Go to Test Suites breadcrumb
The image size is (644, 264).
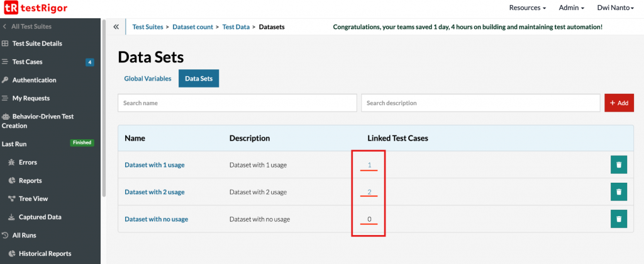[x=147, y=27]
